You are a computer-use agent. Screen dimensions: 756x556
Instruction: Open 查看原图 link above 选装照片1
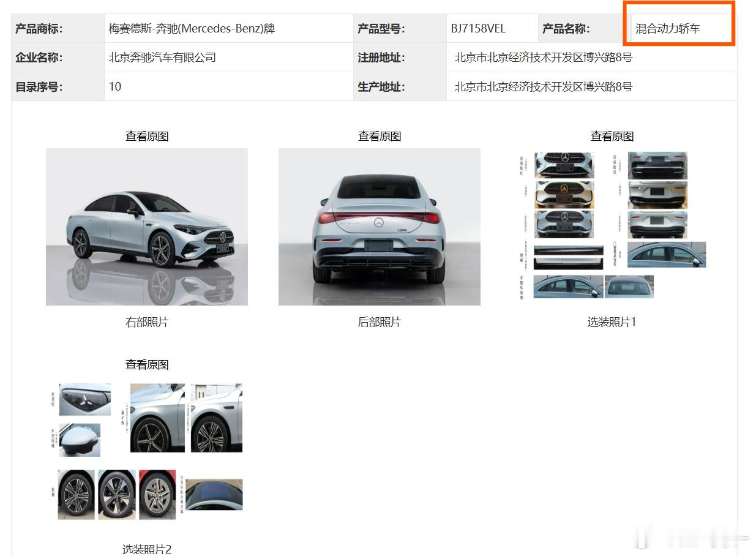click(x=612, y=137)
